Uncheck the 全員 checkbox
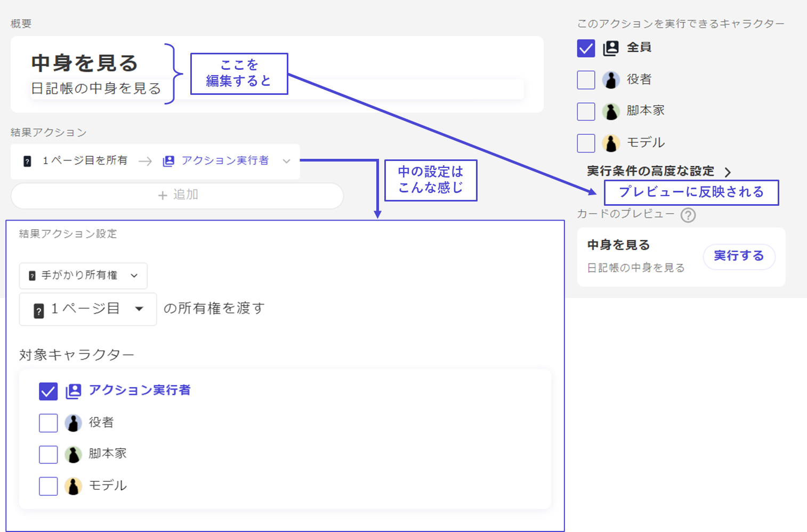Screen dimensions: 807x532 pos(586,49)
